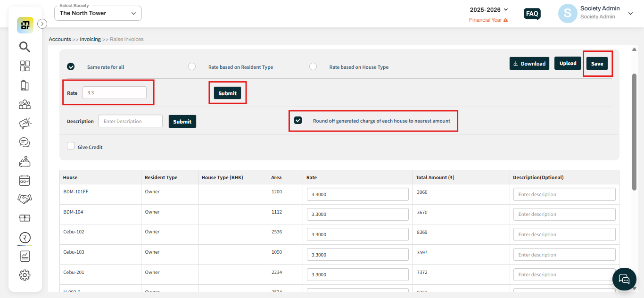This screenshot has width=644, height=298.
Task: Open the search tool in sidebar
Action: [25, 47]
